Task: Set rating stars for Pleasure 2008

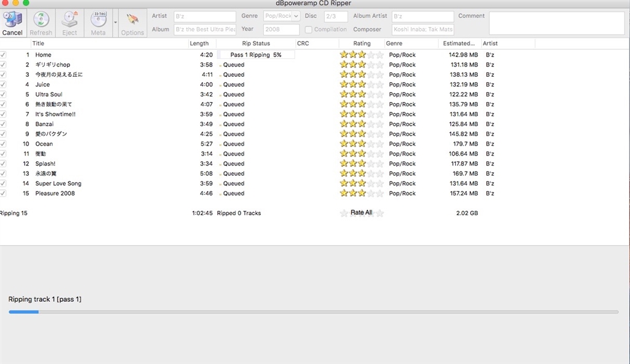Action: (362, 193)
